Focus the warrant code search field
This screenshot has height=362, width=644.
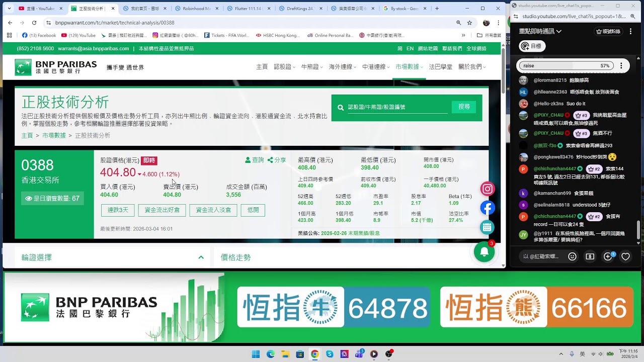(397, 107)
